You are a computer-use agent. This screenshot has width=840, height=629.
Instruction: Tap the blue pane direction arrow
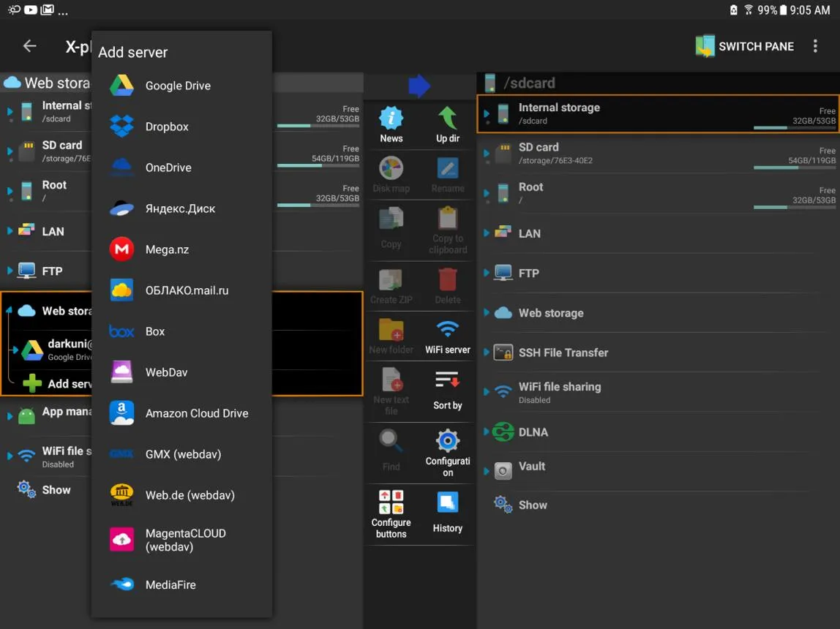[419, 86]
